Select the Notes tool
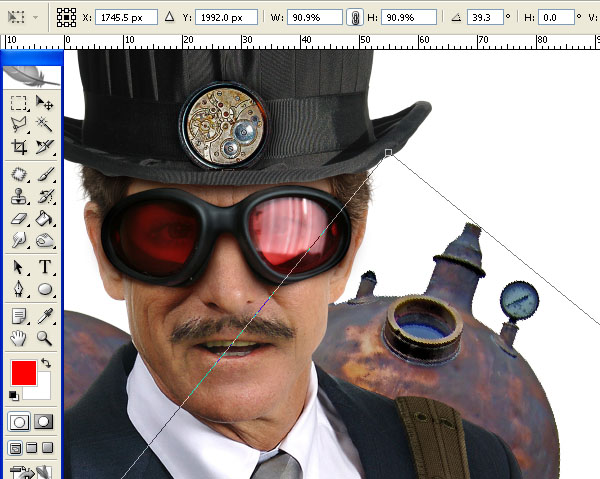This screenshot has width=600, height=479. pos(19,316)
